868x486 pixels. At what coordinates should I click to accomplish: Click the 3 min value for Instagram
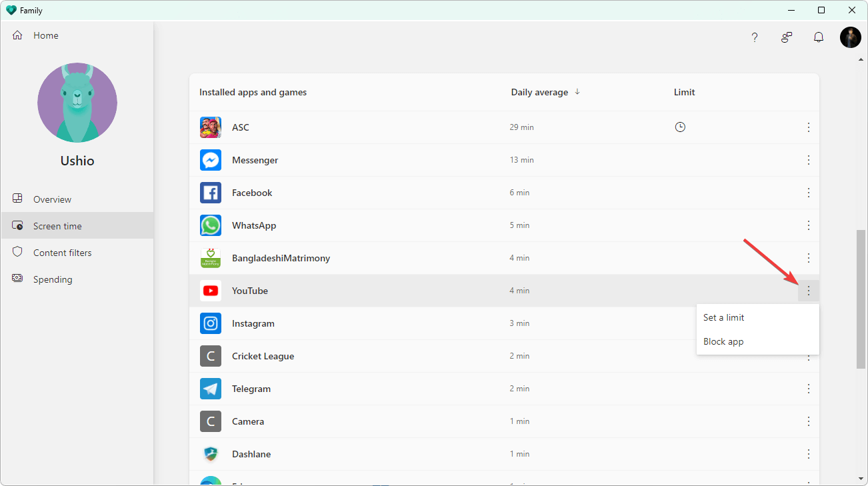pyautogui.click(x=520, y=323)
